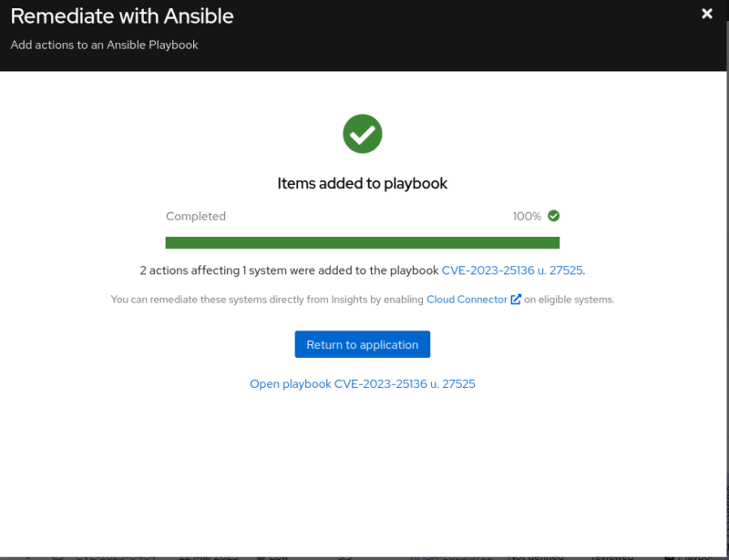Viewport: 729px width, 560px height.
Task: Open the Cloud Connector link
Action: [467, 299]
